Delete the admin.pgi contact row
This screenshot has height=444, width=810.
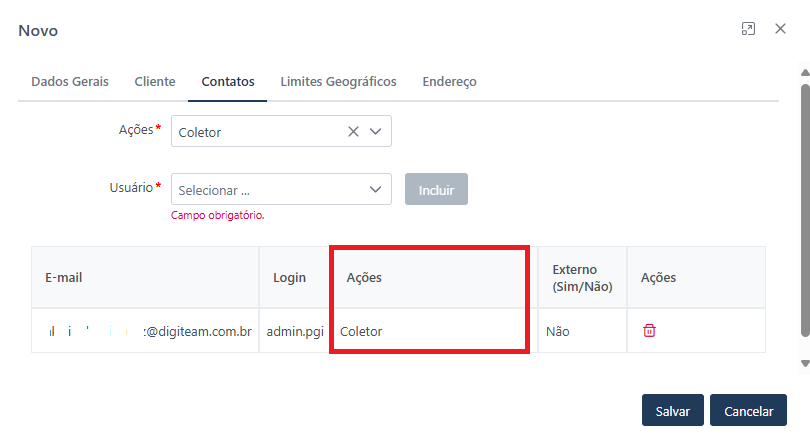[x=649, y=331]
